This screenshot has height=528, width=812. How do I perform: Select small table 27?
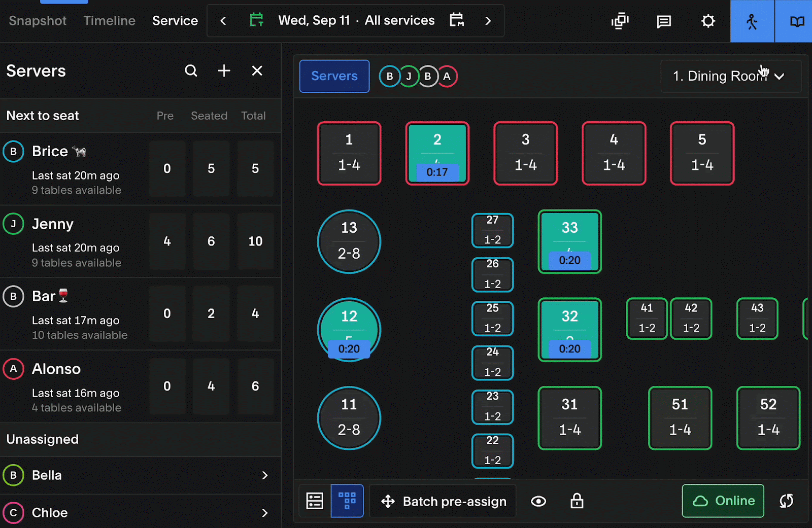pyautogui.click(x=493, y=230)
